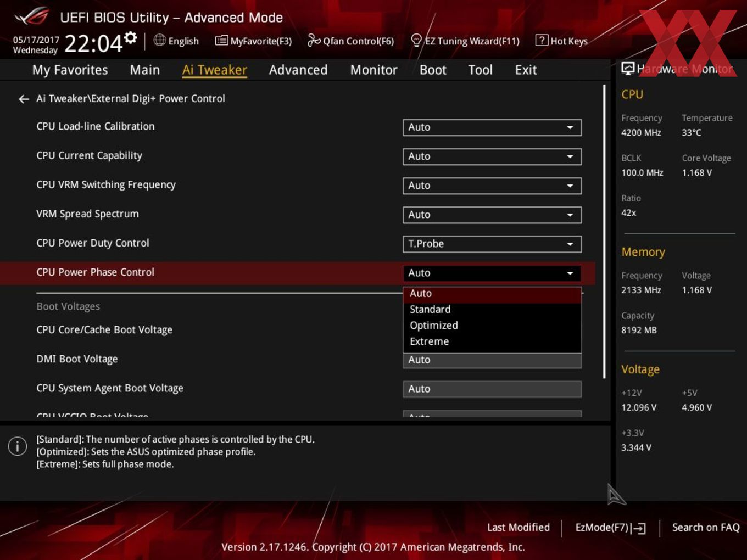
Task: Collapse CPU Power Phase Control dropdown
Action: click(492, 273)
